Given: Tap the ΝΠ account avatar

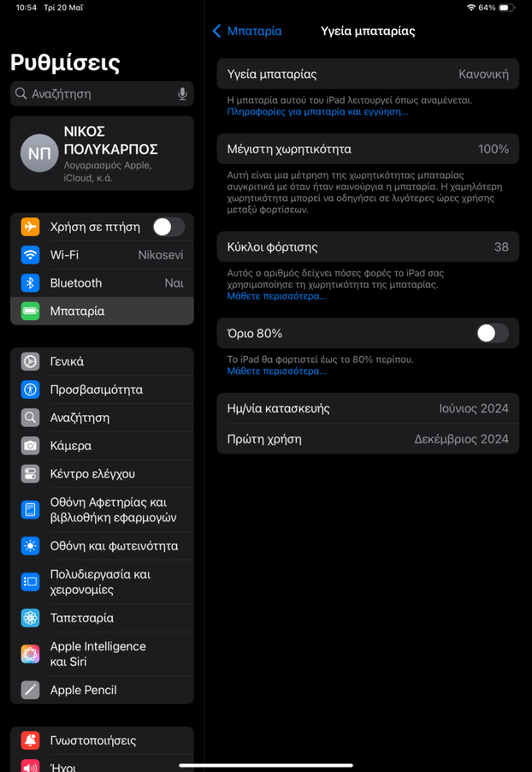Looking at the screenshot, I should tap(39, 153).
